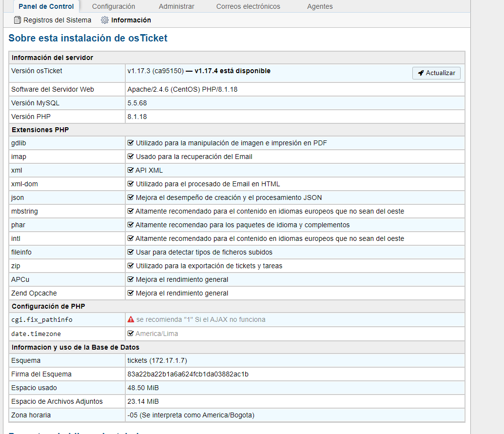
Task: Click the checkmark in the json row
Action: pos(131,197)
